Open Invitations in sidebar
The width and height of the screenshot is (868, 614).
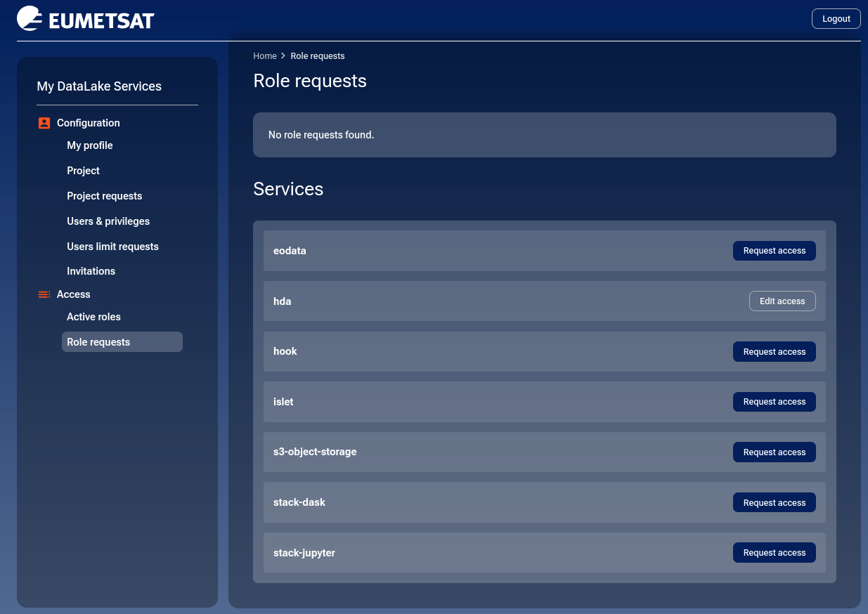pyautogui.click(x=91, y=271)
